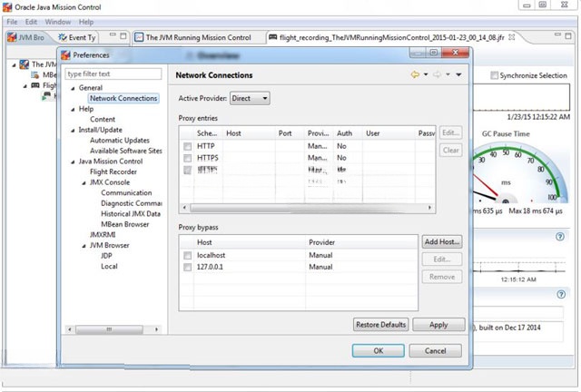Viewport: 581px width, 392px height.
Task: Minimize the editor area view
Action: (557, 35)
